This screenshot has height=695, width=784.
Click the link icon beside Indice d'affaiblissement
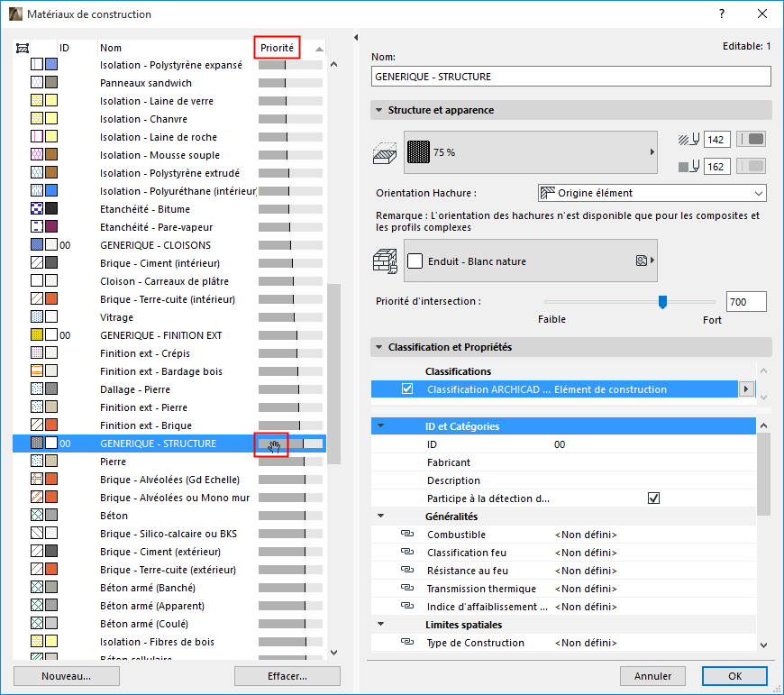pos(407,606)
